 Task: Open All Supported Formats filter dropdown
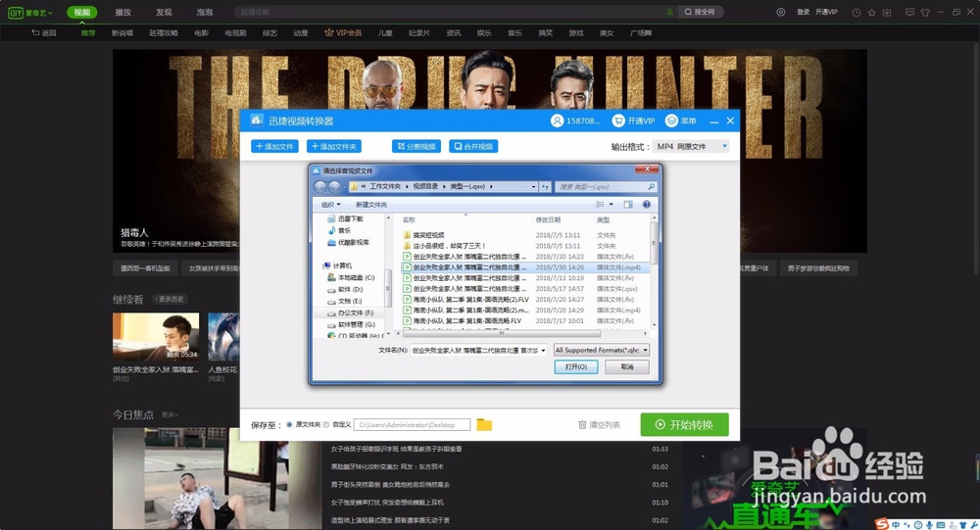(x=602, y=350)
